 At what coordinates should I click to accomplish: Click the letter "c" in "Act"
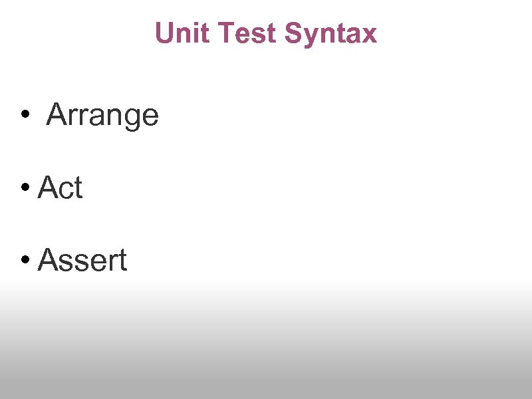click(x=65, y=190)
